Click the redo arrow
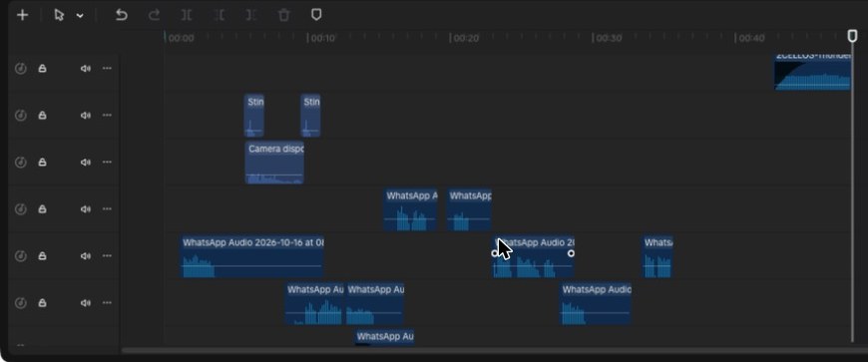Image resolution: width=868 pixels, height=362 pixels. [x=154, y=16]
